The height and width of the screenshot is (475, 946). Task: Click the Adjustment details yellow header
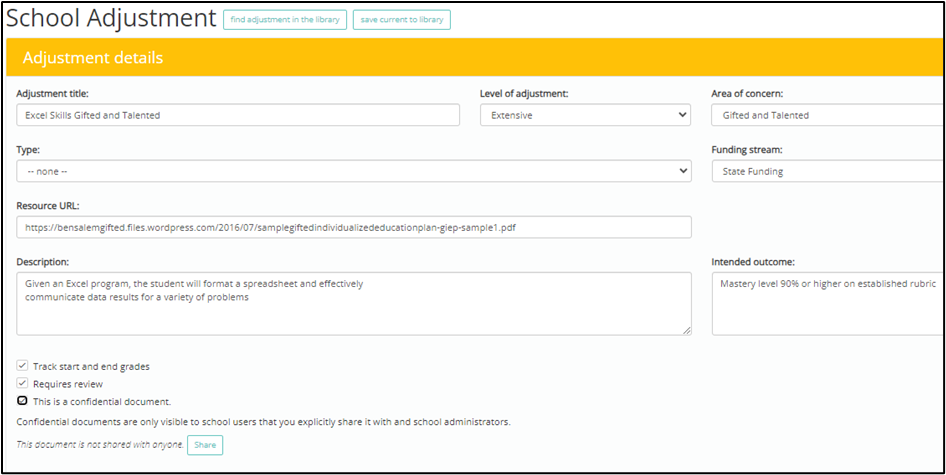pos(474,57)
